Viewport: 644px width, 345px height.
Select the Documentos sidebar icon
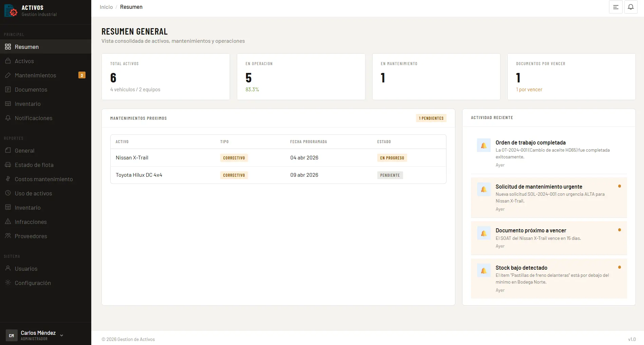click(8, 90)
